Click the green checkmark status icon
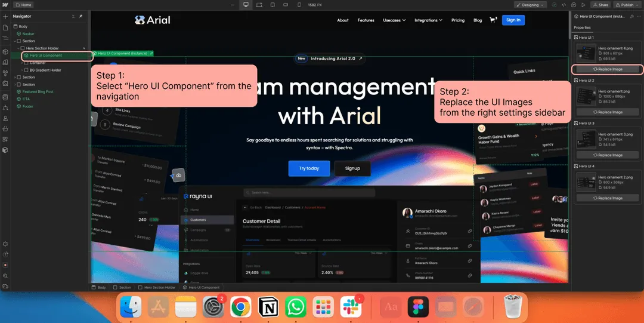 [x=554, y=5]
